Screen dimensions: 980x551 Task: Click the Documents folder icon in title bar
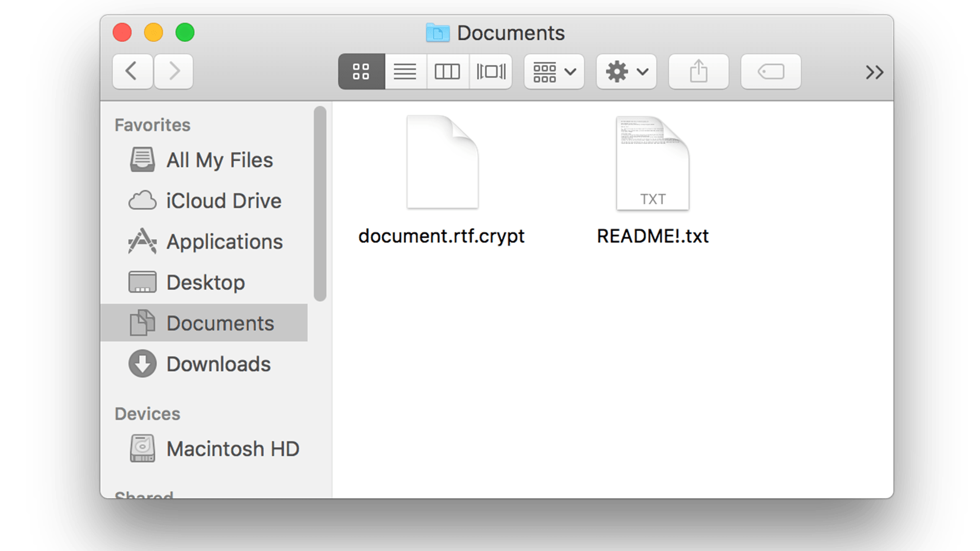click(x=437, y=33)
